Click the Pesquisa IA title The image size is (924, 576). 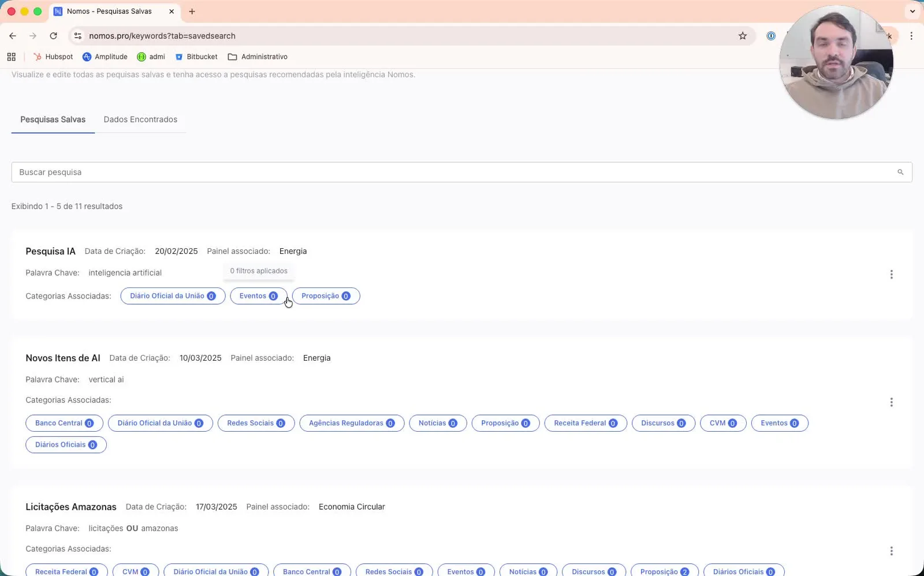50,251
